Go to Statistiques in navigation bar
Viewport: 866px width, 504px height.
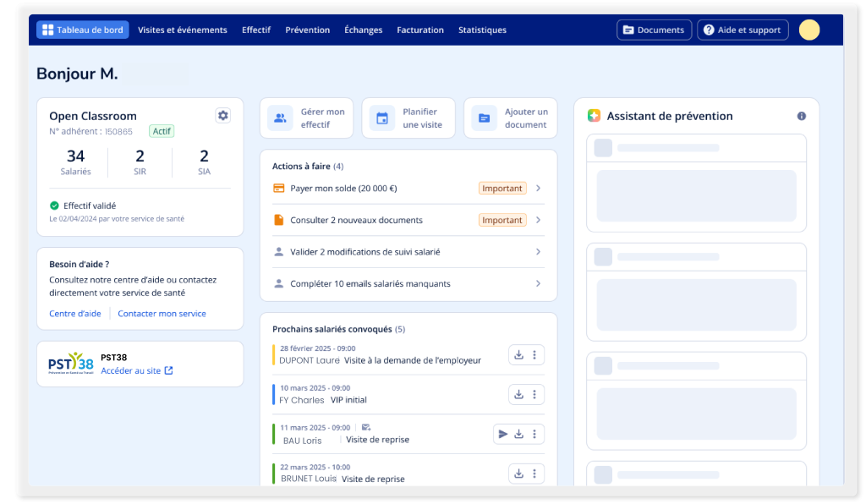(x=482, y=30)
